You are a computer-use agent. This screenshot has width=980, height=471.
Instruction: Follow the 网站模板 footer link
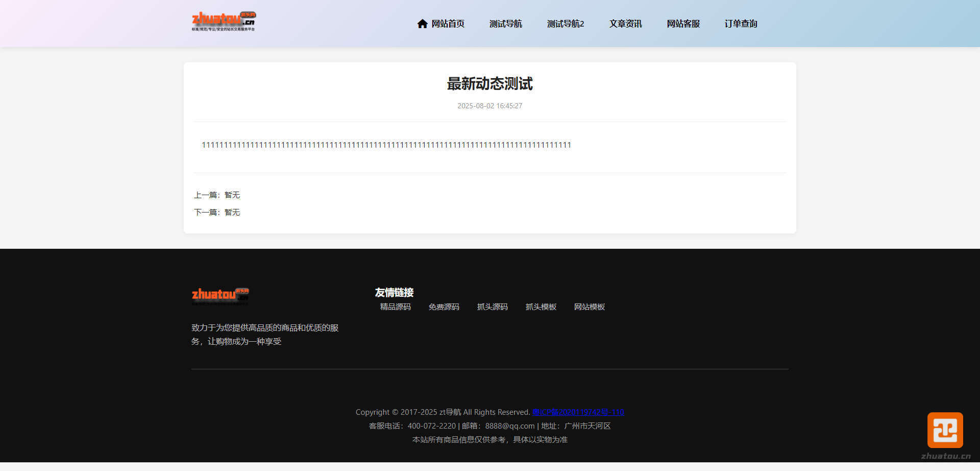click(589, 307)
